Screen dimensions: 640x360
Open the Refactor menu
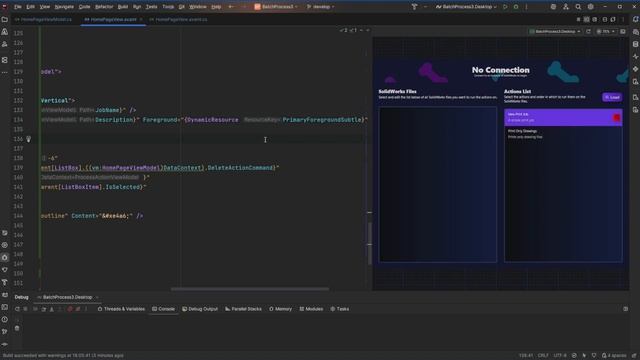(104, 7)
